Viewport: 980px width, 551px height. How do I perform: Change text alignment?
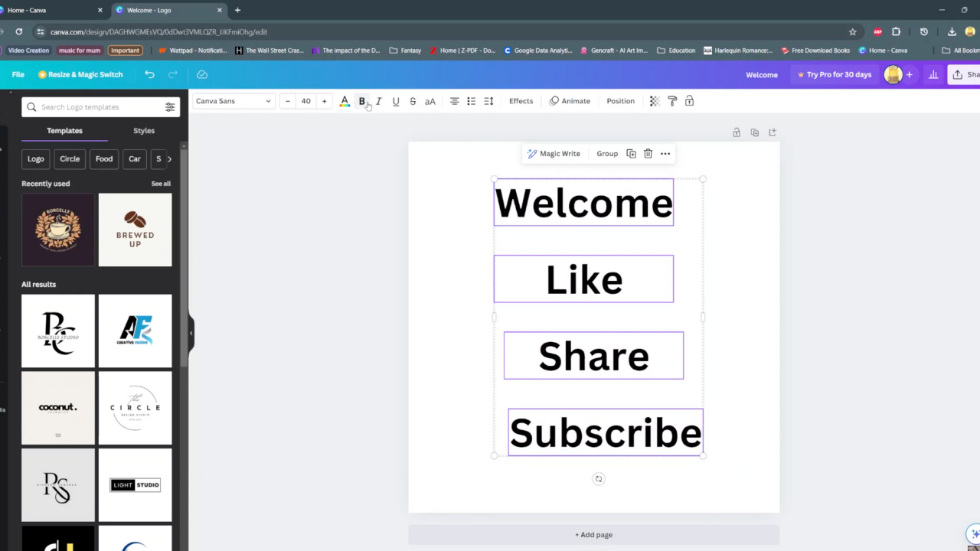(x=454, y=101)
